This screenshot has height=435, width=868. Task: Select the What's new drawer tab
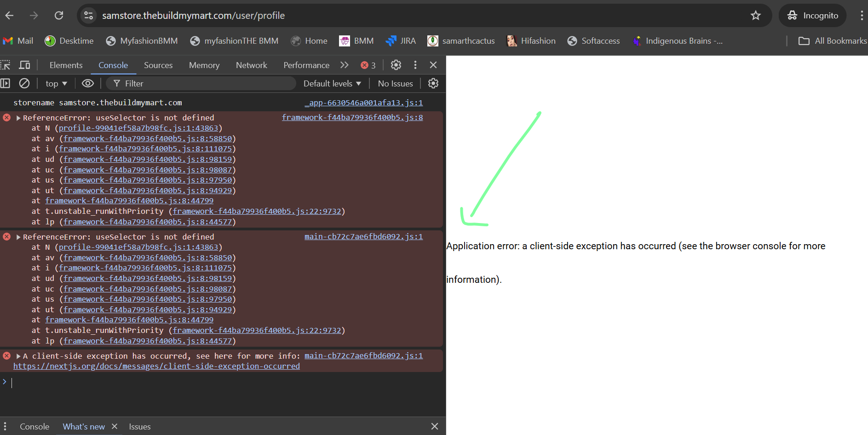[84, 427]
